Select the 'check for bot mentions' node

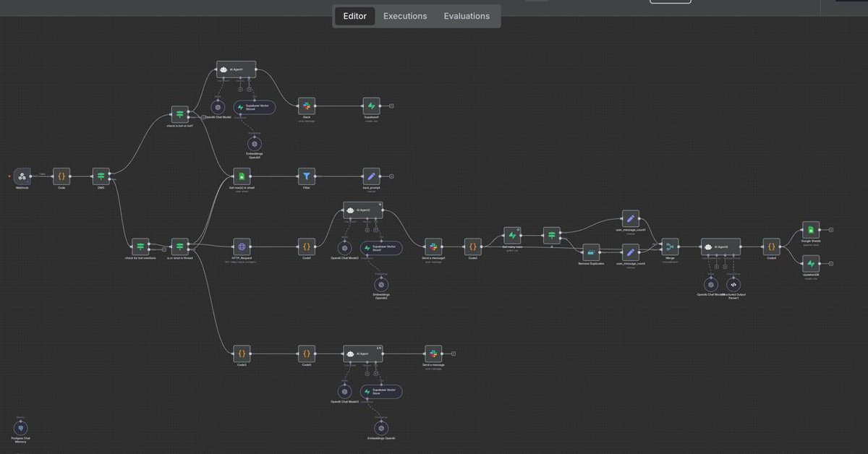(140, 247)
